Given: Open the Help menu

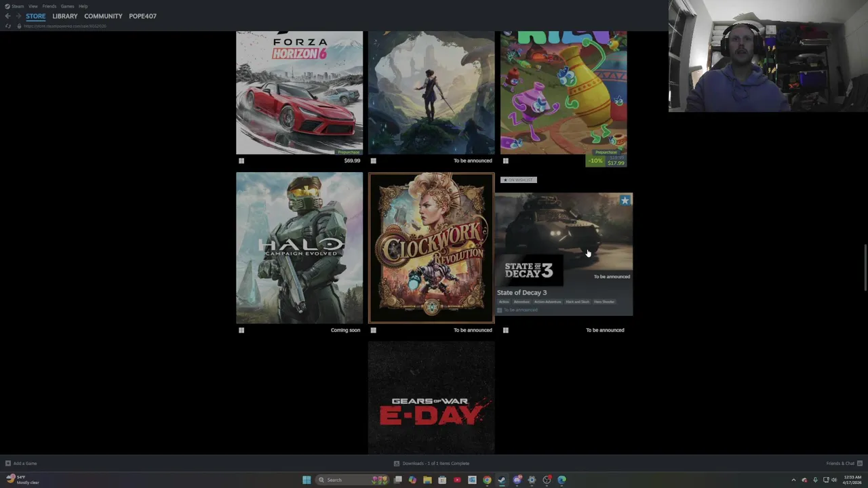Looking at the screenshot, I should click(x=83, y=6).
